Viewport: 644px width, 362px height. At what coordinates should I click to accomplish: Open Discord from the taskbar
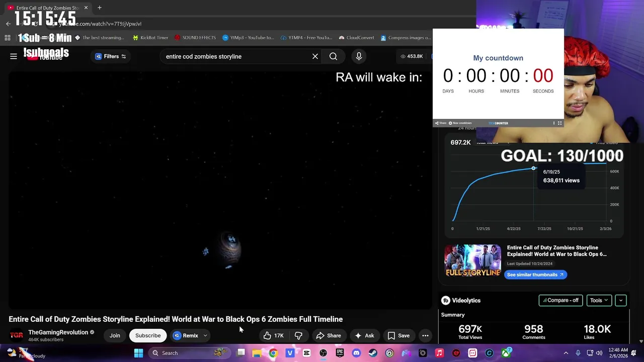[356, 353]
